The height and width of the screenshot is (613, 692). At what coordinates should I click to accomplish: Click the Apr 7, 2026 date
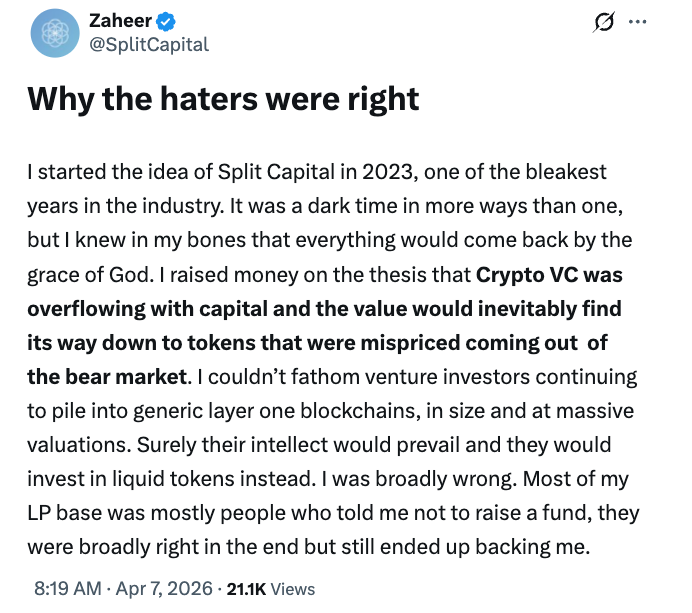165,588
